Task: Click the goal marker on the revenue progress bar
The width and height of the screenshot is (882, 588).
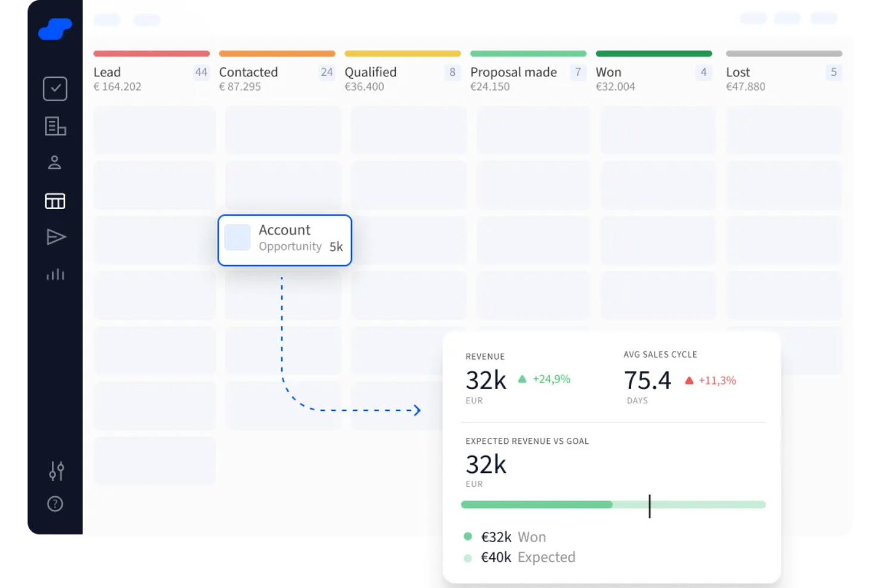Action: point(650,506)
